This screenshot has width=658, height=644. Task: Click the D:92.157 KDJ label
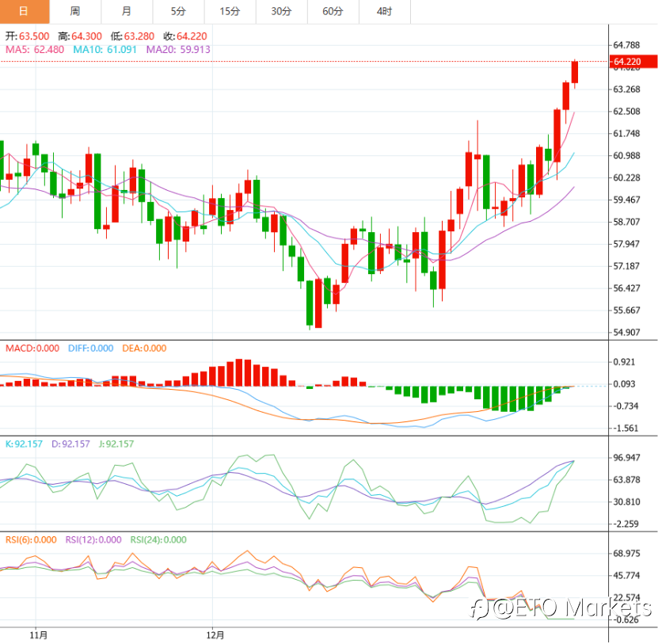pyautogui.click(x=71, y=444)
